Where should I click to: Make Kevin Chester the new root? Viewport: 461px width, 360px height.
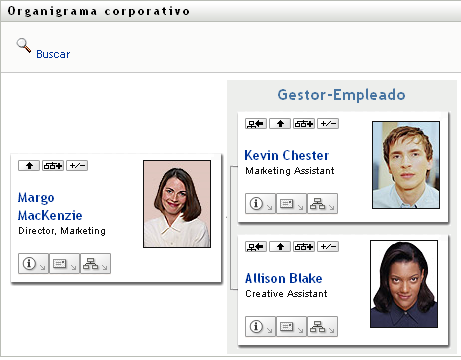(x=256, y=124)
